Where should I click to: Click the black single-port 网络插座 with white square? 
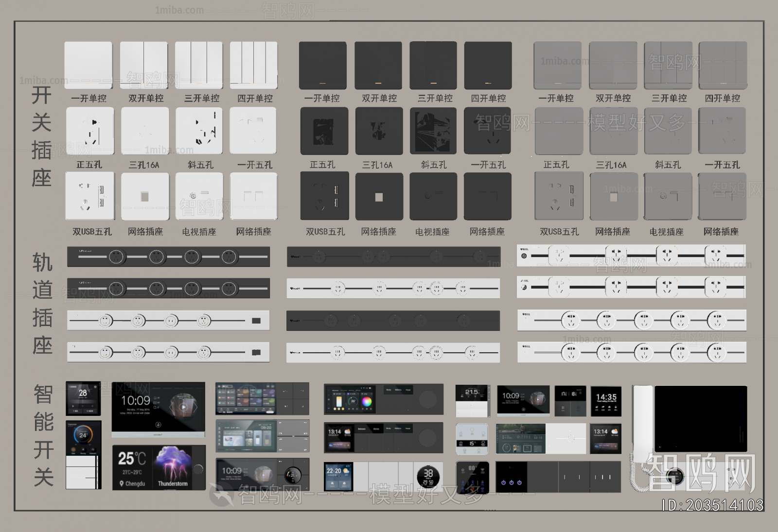(379, 196)
